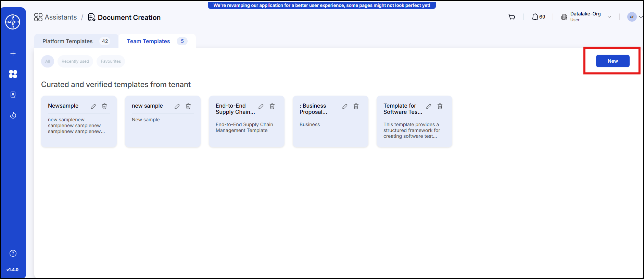
Task: Edit the Business Proposal template
Action: [345, 106]
